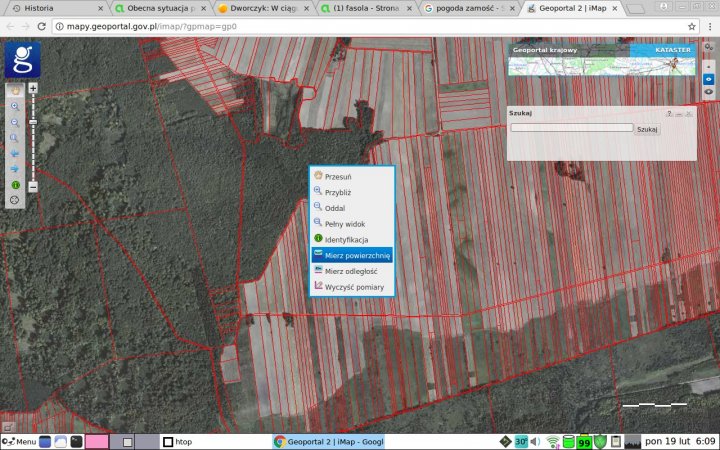Viewport: 720px width, 450px height.
Task: Open help for the Szukaj panel
Action: click(x=669, y=114)
